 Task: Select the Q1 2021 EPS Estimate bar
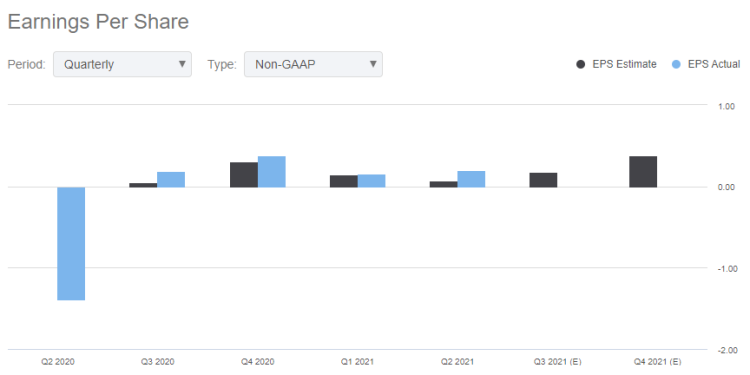344,181
